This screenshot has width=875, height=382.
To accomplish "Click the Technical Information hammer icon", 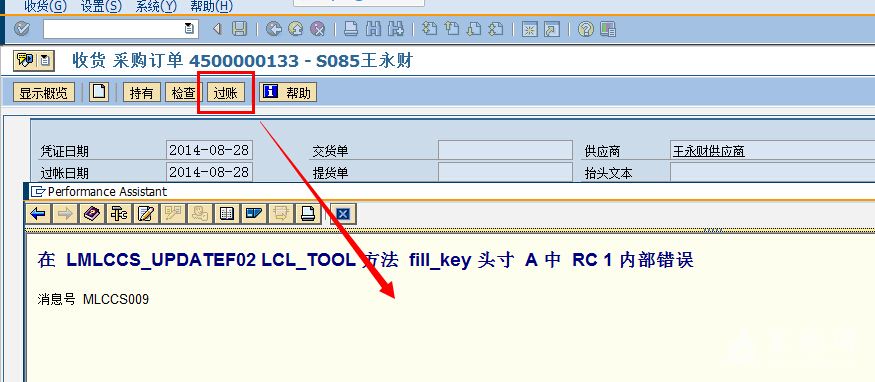I will pos(119,214).
